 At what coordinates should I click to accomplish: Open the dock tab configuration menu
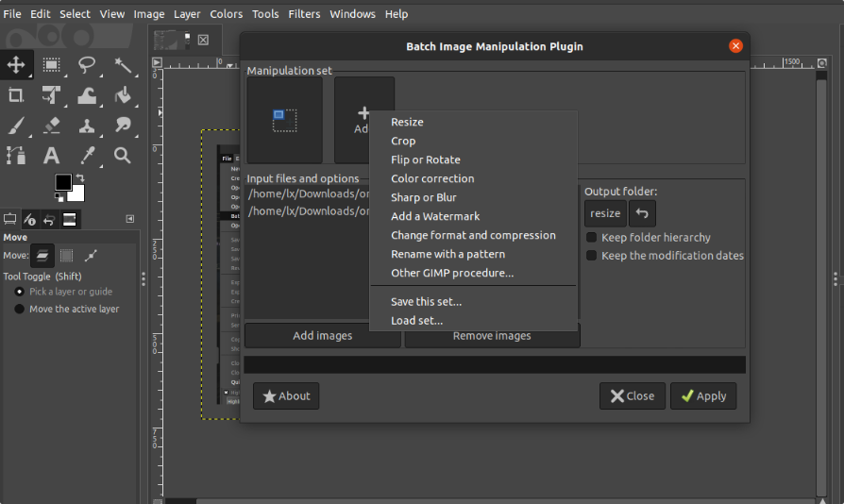tap(129, 219)
